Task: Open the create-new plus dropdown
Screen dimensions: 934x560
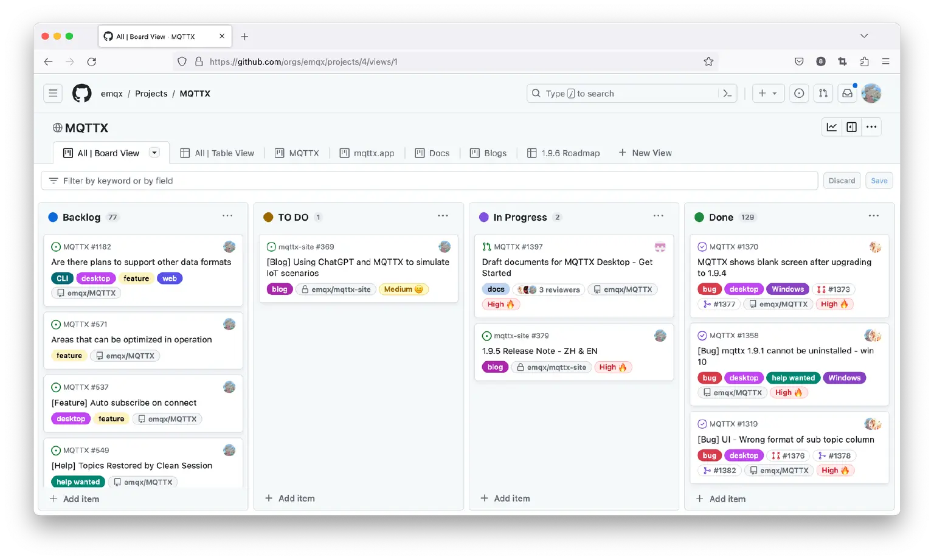Action: coord(768,93)
